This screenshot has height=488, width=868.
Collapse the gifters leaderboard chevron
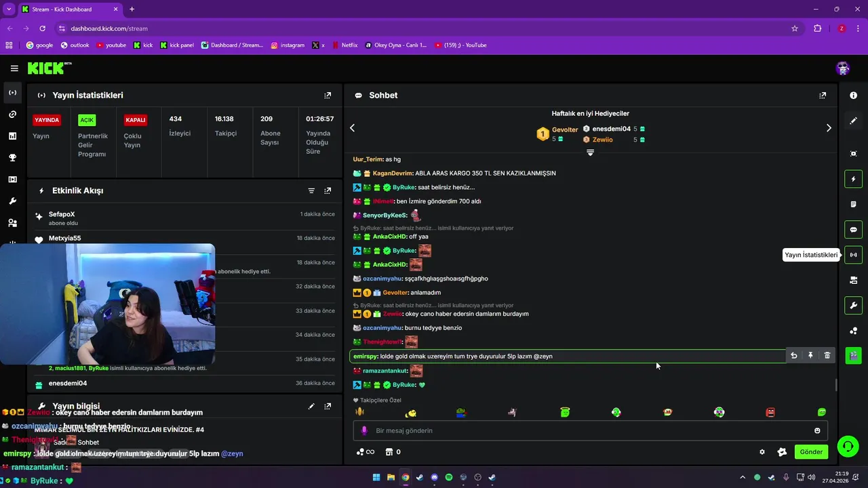pyautogui.click(x=590, y=152)
